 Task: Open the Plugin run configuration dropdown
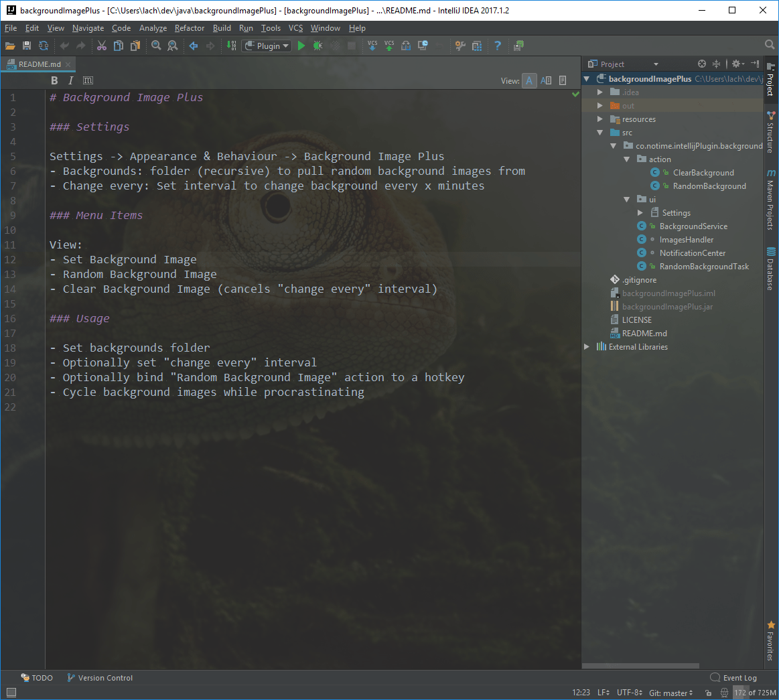click(267, 46)
